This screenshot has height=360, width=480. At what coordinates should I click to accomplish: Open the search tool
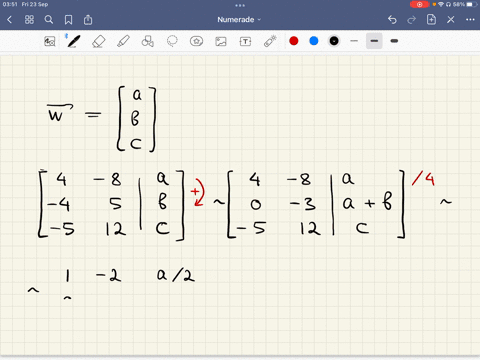49,20
